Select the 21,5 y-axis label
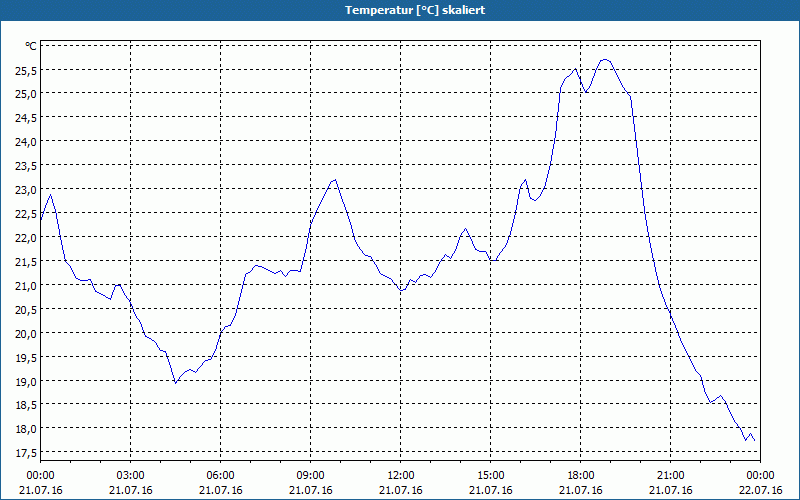 coord(26,262)
